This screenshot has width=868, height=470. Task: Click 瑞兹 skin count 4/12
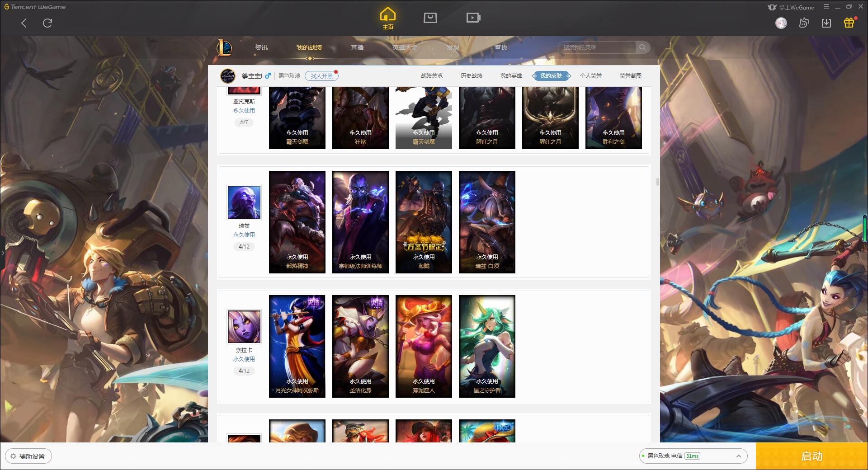point(244,247)
